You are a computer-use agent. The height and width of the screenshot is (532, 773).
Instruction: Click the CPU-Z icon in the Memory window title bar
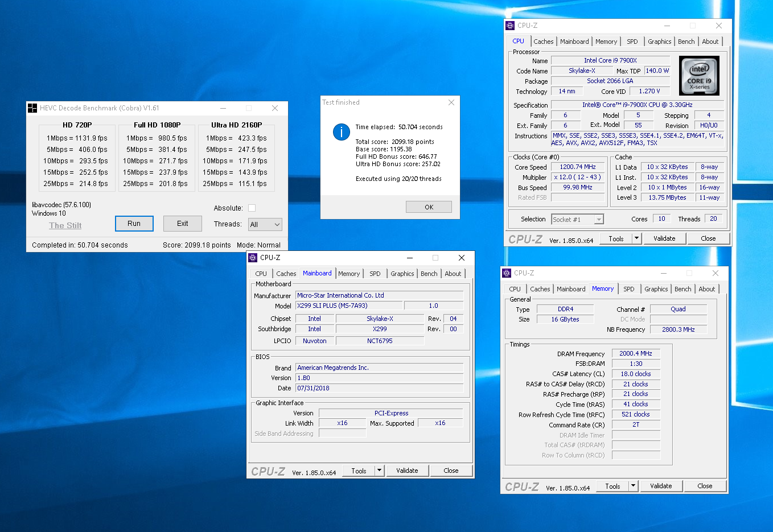(507, 273)
